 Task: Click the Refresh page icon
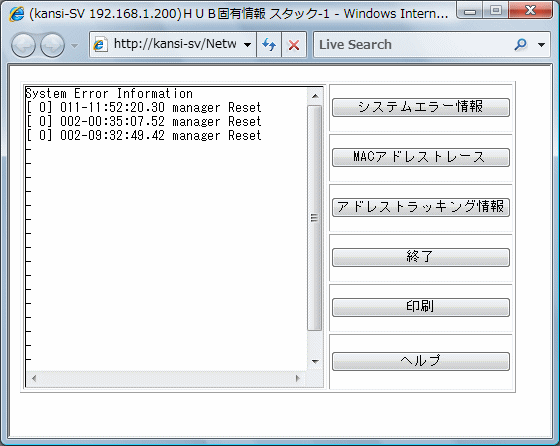point(269,45)
